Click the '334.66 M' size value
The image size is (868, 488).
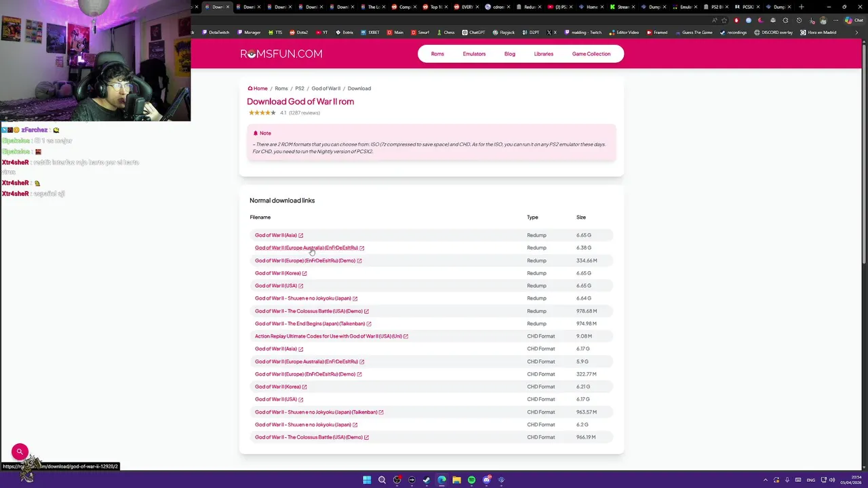(587, 260)
